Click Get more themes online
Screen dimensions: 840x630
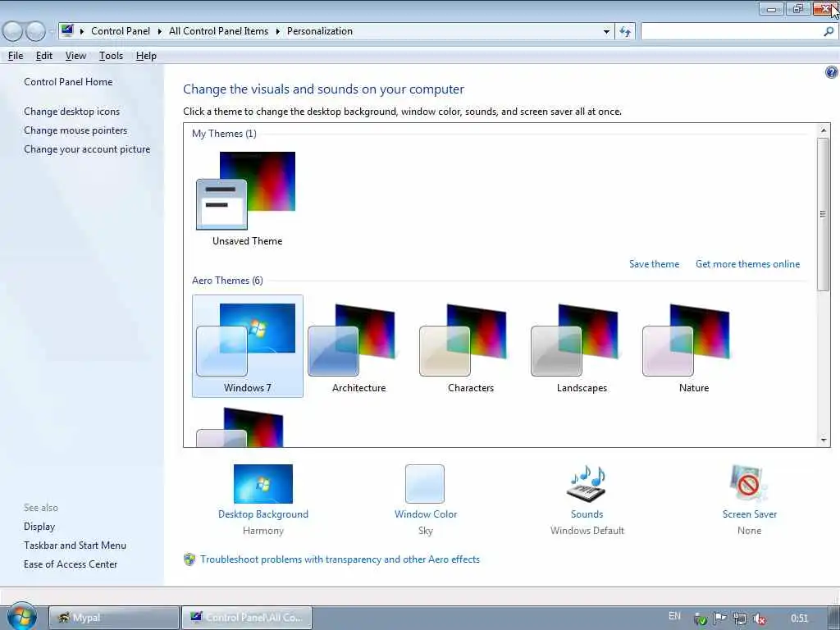coord(747,264)
